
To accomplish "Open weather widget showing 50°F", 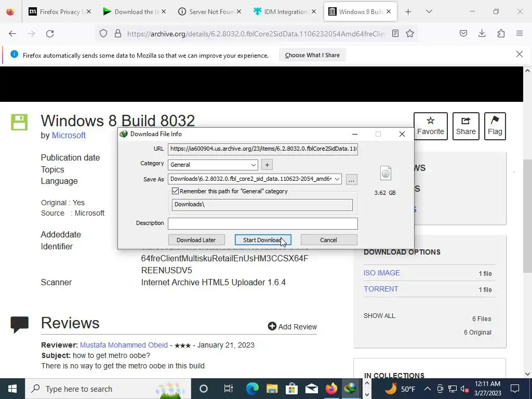I will point(400,389).
